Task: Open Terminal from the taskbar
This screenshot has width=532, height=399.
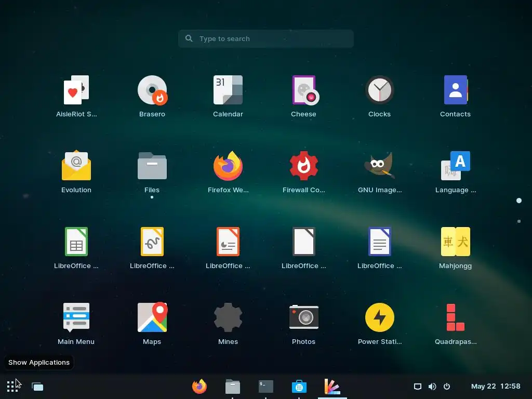Action: click(265, 387)
